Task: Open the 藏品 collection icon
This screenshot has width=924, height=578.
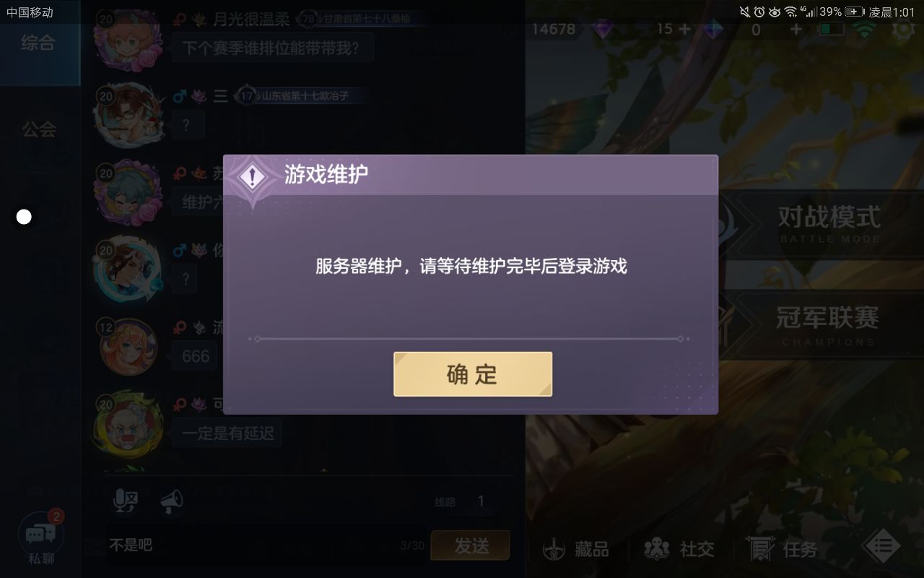Action: (577, 550)
